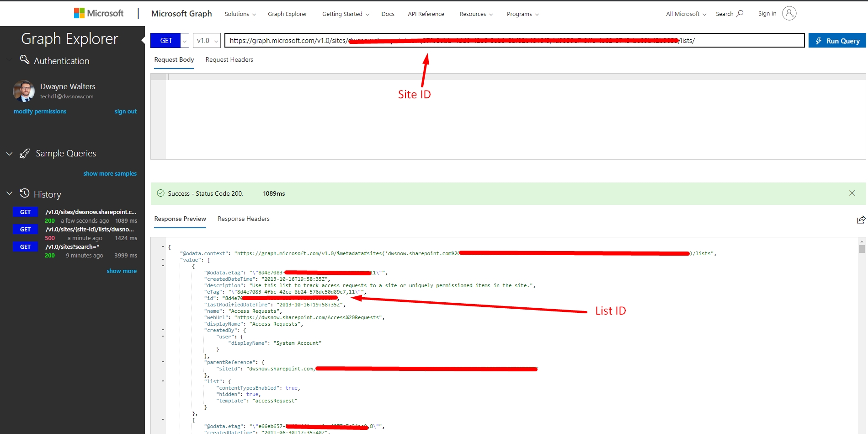This screenshot has height=434, width=868.
Task: Click the share response icon
Action: [x=861, y=220]
